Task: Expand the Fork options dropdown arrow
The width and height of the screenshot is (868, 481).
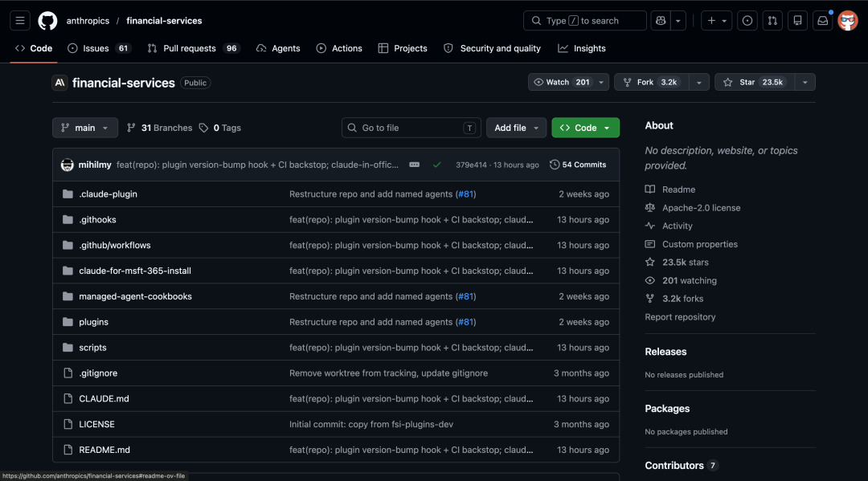Action: tap(699, 82)
